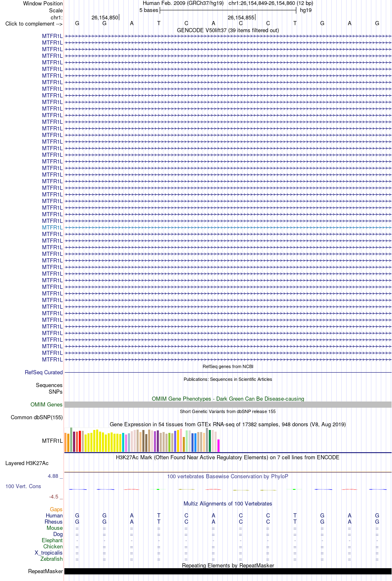This screenshot has height=581, width=392.
Task: Click the Layered H3K27Ac label
Action: 27,463
